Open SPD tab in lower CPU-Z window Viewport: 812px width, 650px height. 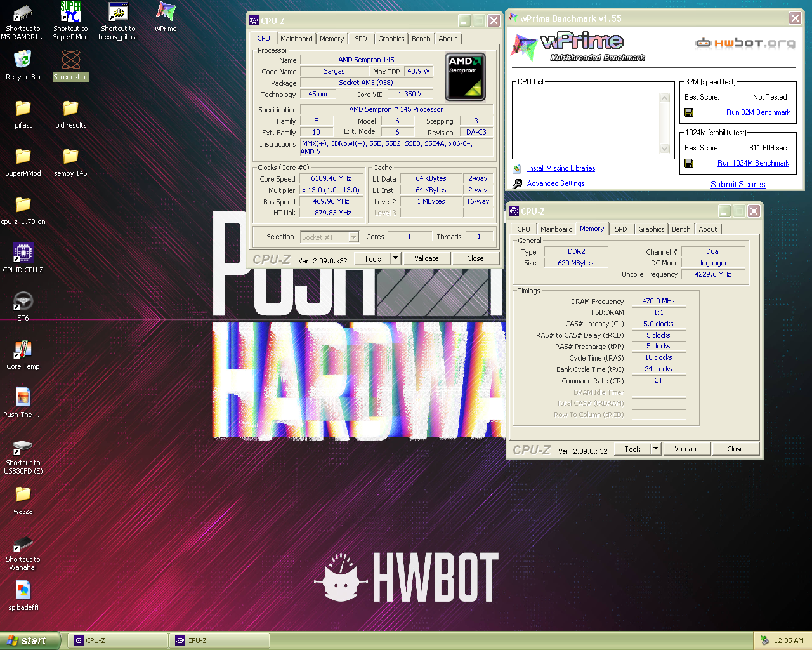coord(621,229)
